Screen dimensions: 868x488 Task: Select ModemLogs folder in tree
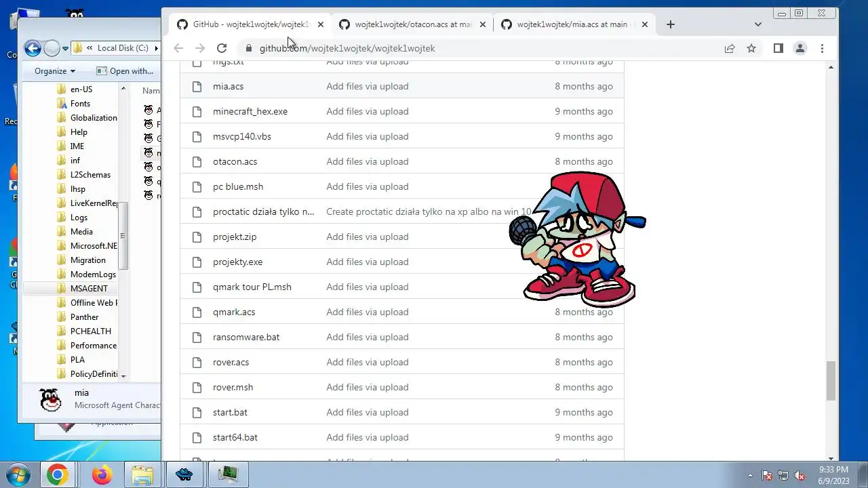(93, 274)
